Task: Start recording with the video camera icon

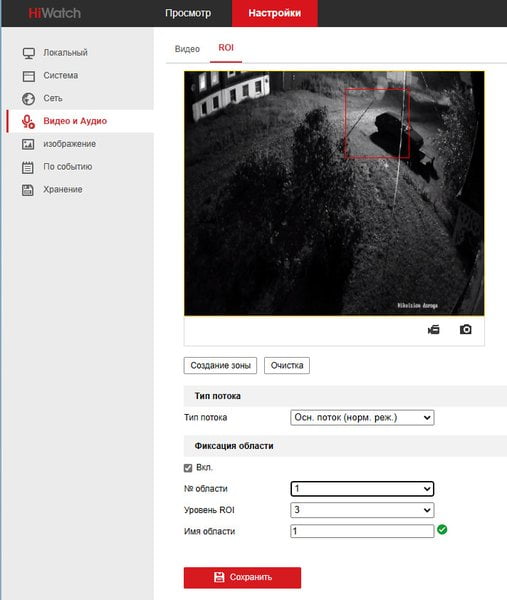Action: tap(434, 329)
